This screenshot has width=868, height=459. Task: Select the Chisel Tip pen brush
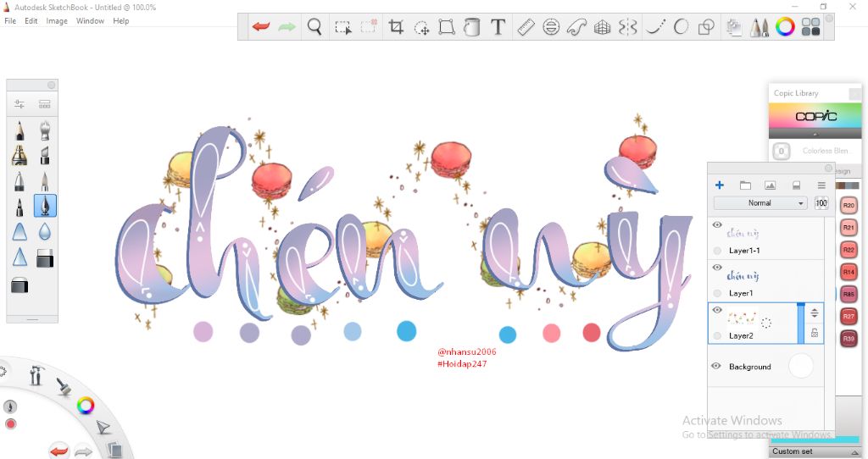45,155
